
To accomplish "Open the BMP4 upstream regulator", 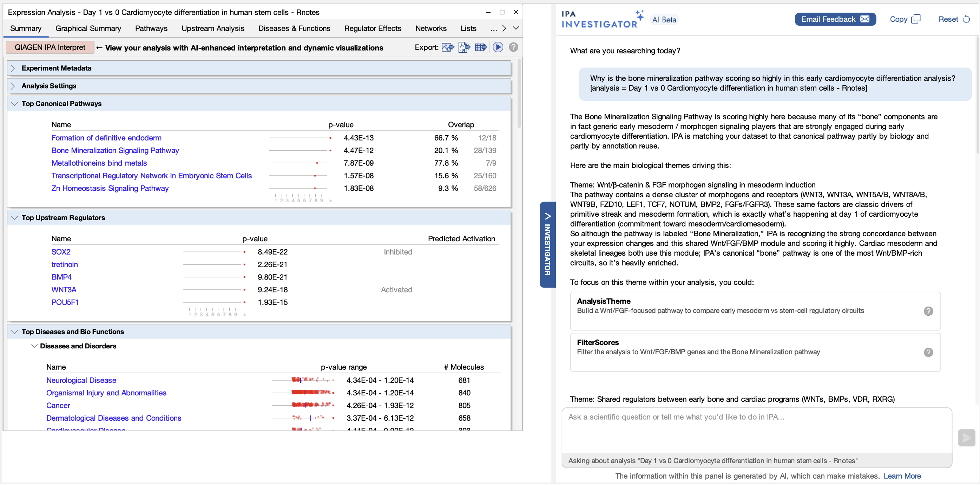I will pyautogui.click(x=62, y=277).
